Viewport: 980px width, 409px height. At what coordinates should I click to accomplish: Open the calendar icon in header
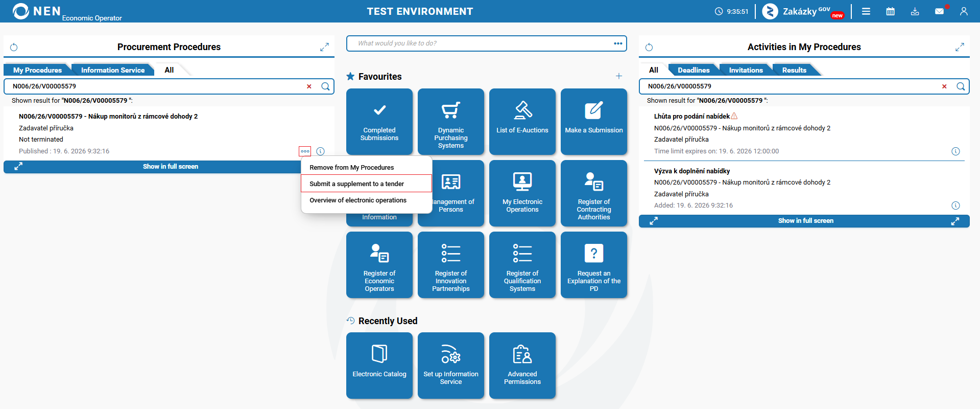pos(891,11)
